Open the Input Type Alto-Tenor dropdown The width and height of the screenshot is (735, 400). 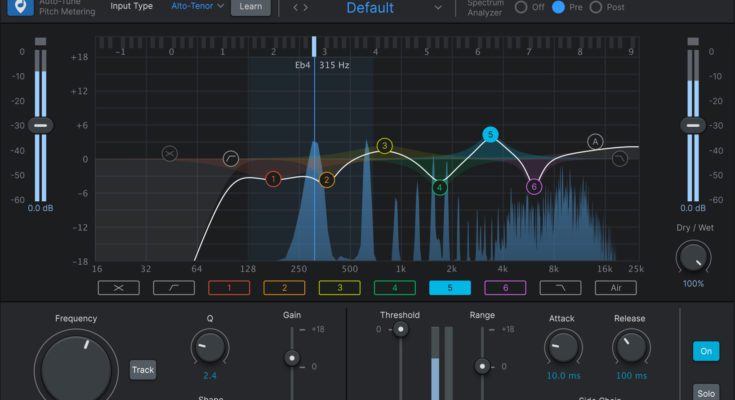[197, 6]
